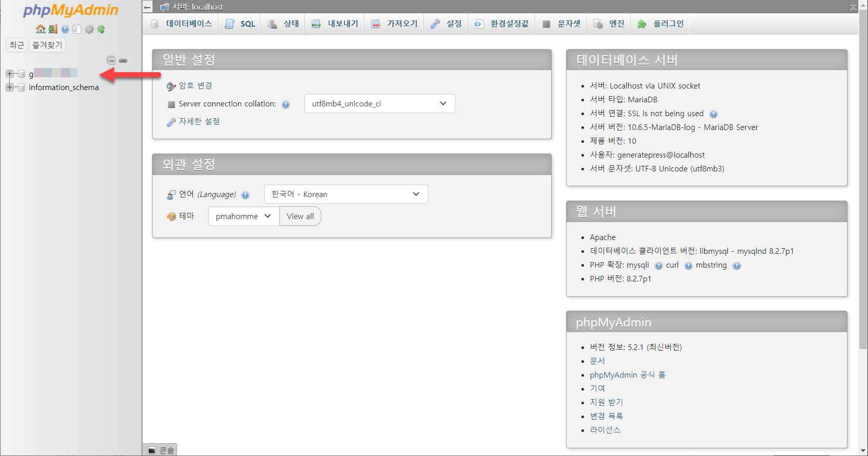Open the 문서 (documentation) link
The height and width of the screenshot is (456, 868).
coord(597,361)
